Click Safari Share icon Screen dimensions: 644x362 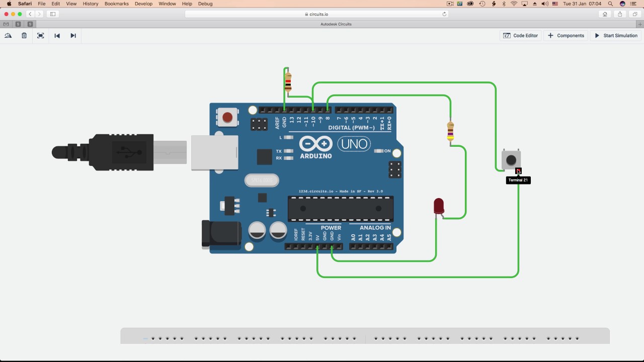tap(620, 14)
